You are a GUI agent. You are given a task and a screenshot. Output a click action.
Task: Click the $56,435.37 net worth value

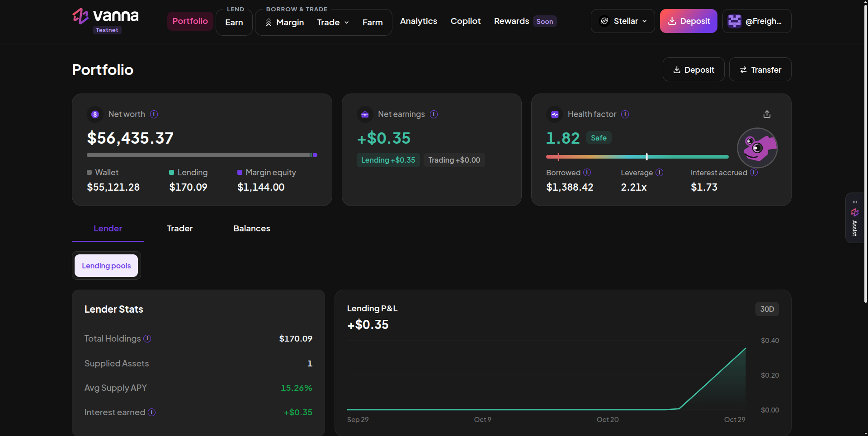pyautogui.click(x=130, y=138)
